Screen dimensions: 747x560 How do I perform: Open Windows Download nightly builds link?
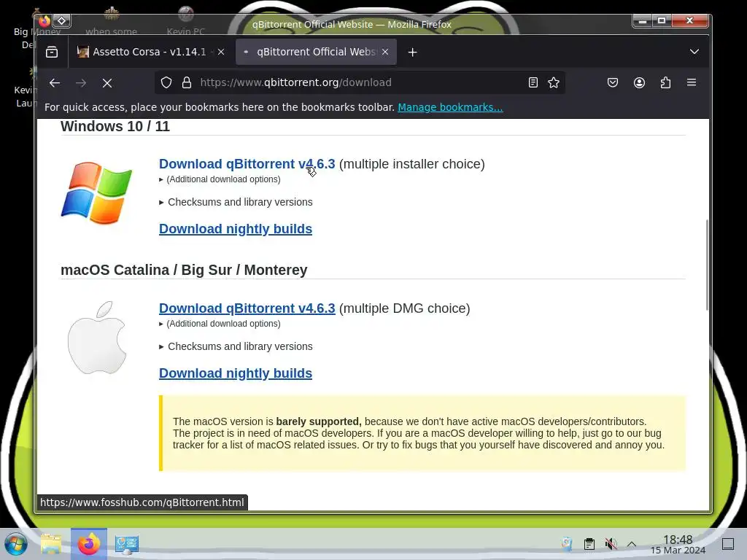[x=236, y=228]
